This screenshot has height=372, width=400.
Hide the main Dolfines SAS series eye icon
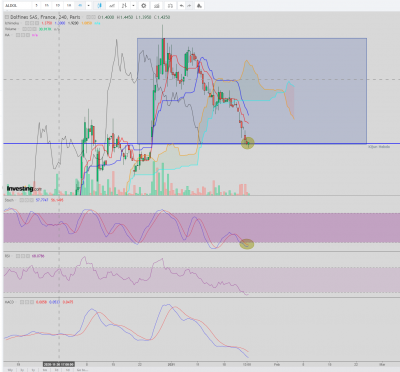tap(88, 17)
